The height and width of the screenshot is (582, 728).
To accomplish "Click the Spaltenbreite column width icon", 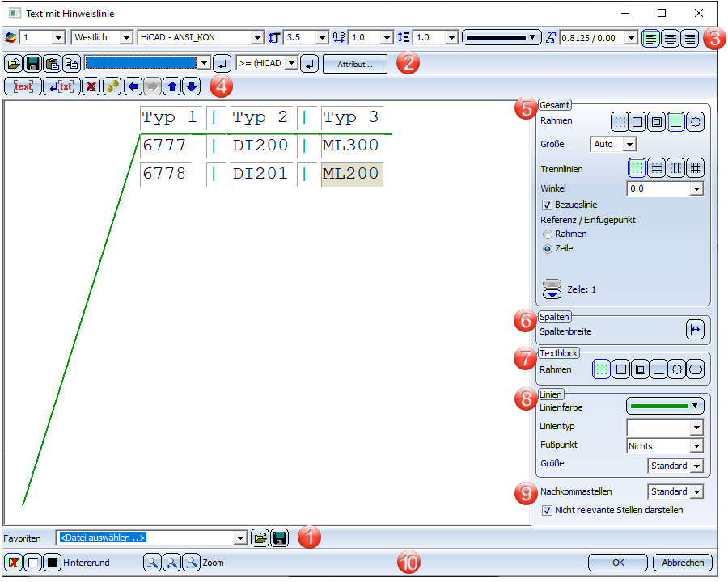I will [x=695, y=330].
